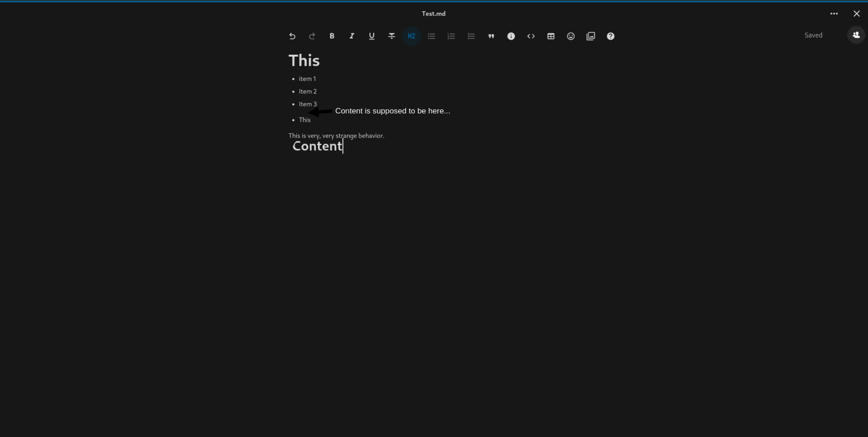The width and height of the screenshot is (868, 437).
Task: Apply underline formatting
Action: click(372, 36)
